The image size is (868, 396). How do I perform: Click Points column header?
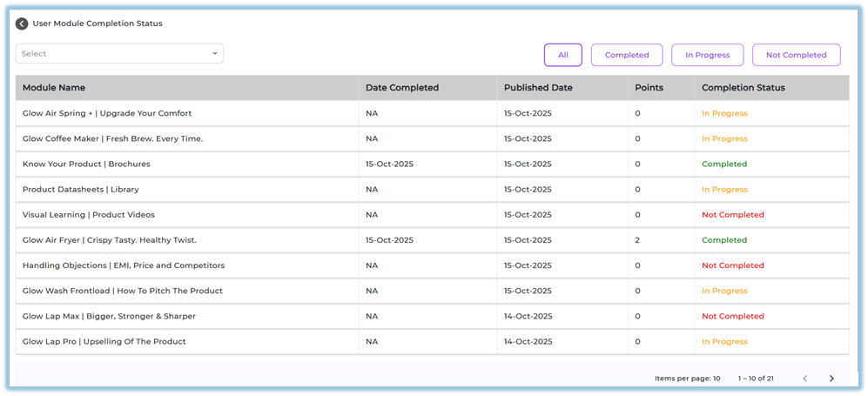649,88
